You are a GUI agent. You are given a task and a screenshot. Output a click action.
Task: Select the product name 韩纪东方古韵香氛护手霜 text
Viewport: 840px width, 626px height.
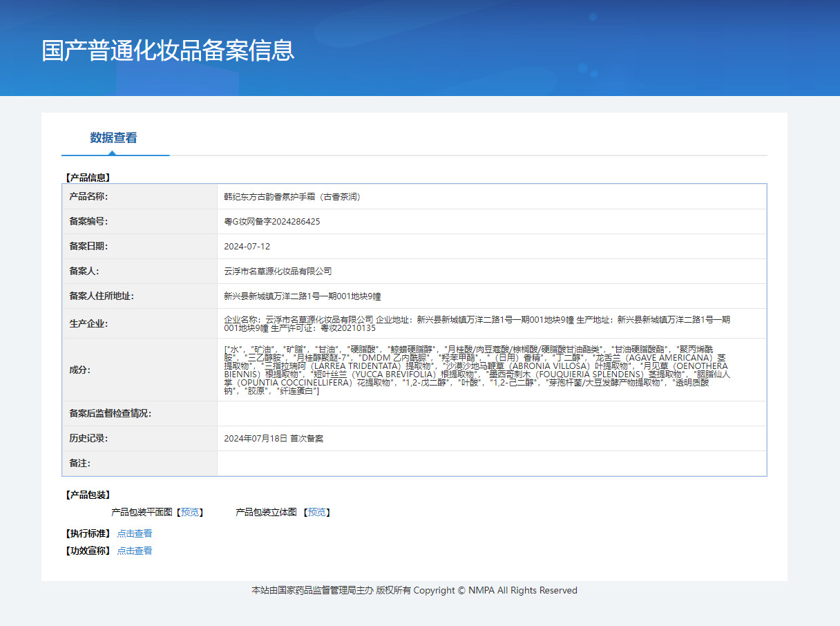pyautogui.click(x=292, y=197)
